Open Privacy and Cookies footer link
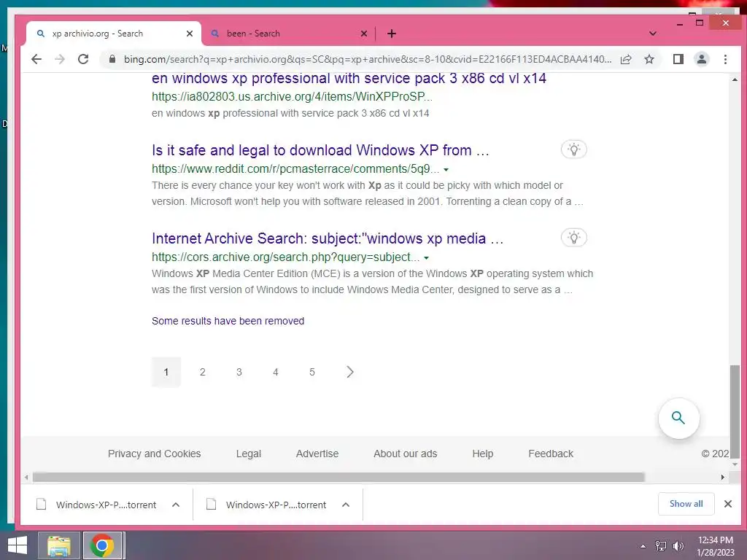Image resolution: width=747 pixels, height=560 pixels. [x=155, y=454]
